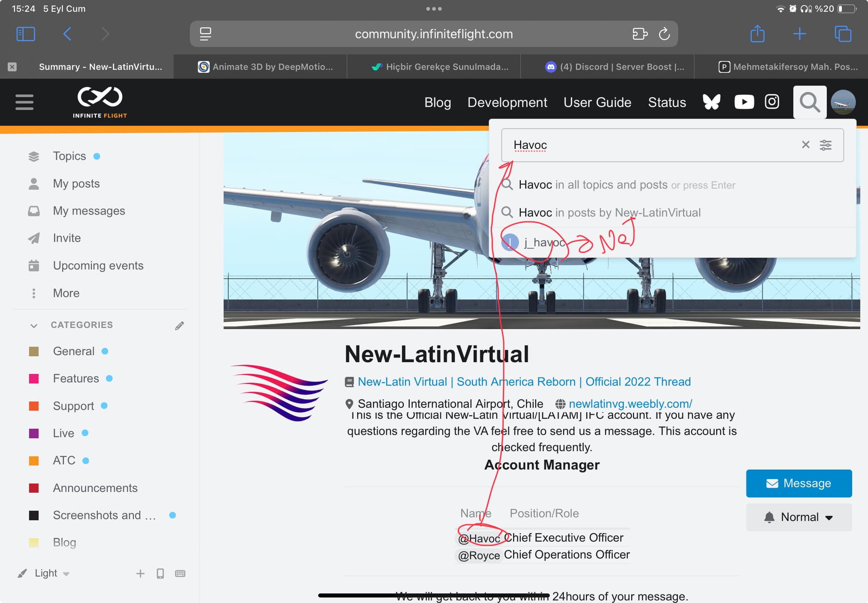Toggle the Safari sidebar panel

click(x=26, y=34)
